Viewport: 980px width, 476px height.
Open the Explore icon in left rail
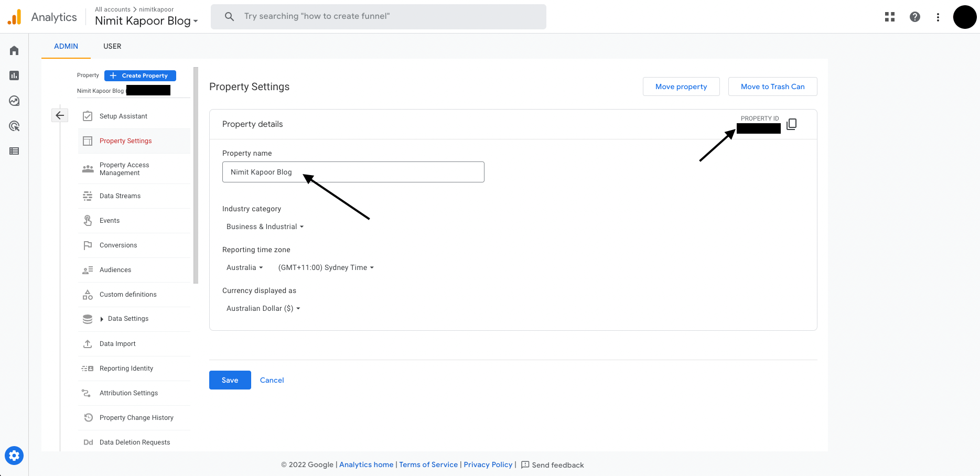click(14, 101)
